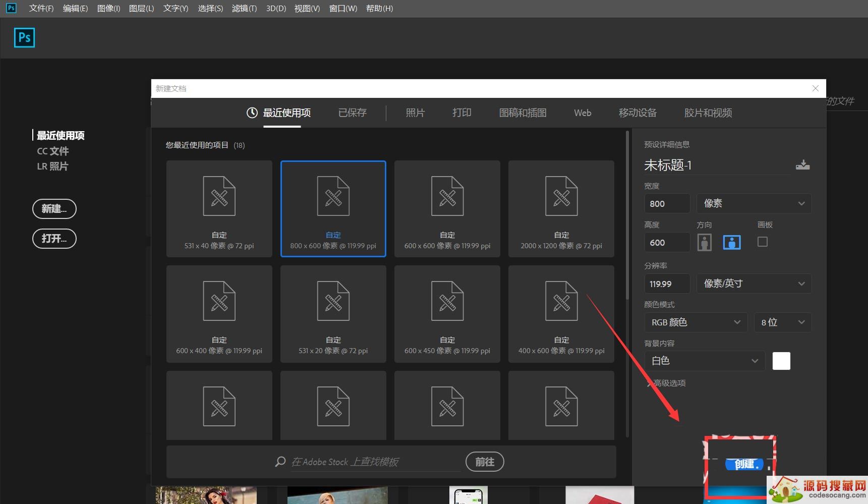Open the 滤镜(T) menu
Screen dimensions: 868x504
pos(244,9)
